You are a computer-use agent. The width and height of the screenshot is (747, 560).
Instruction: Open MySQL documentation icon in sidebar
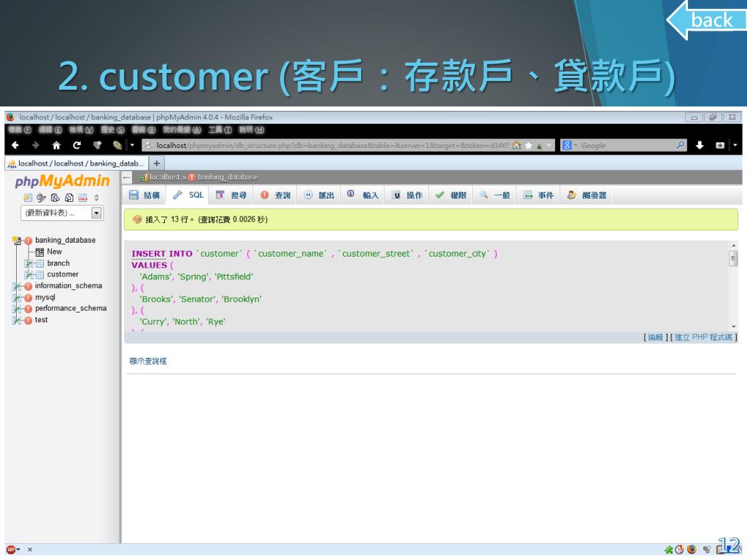tap(69, 198)
